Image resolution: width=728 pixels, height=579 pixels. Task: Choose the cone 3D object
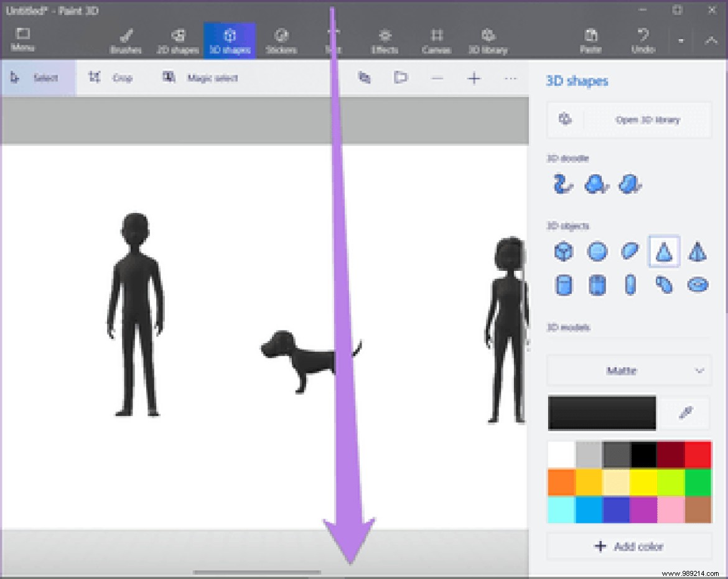(664, 252)
